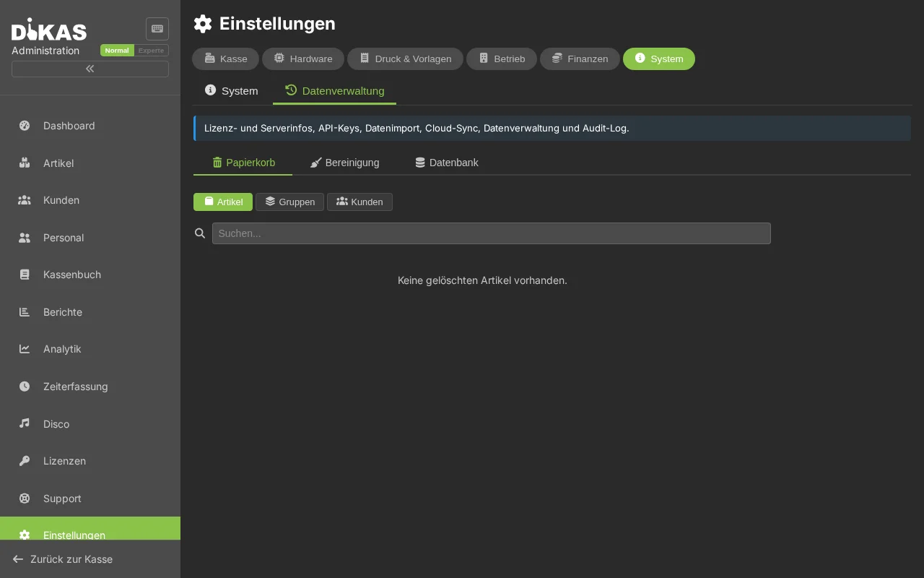This screenshot has width=924, height=578.
Task: Return via Zurück zur Kasse link
Action: coord(71,559)
